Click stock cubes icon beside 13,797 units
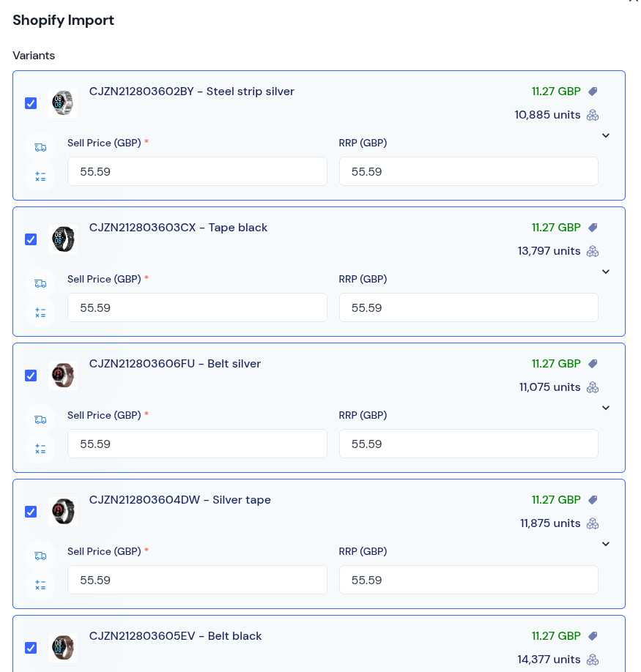641x672 pixels. pos(593,251)
